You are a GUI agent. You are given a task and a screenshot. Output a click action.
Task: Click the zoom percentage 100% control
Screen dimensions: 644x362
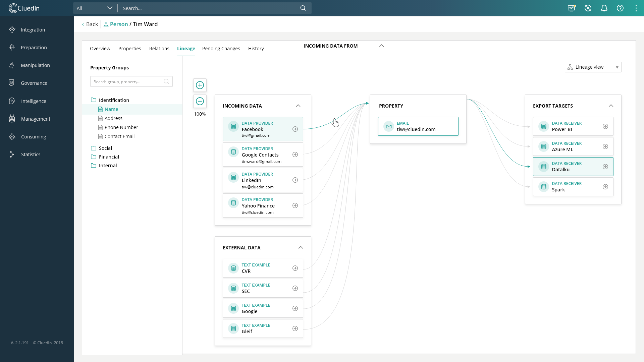pyautogui.click(x=200, y=114)
